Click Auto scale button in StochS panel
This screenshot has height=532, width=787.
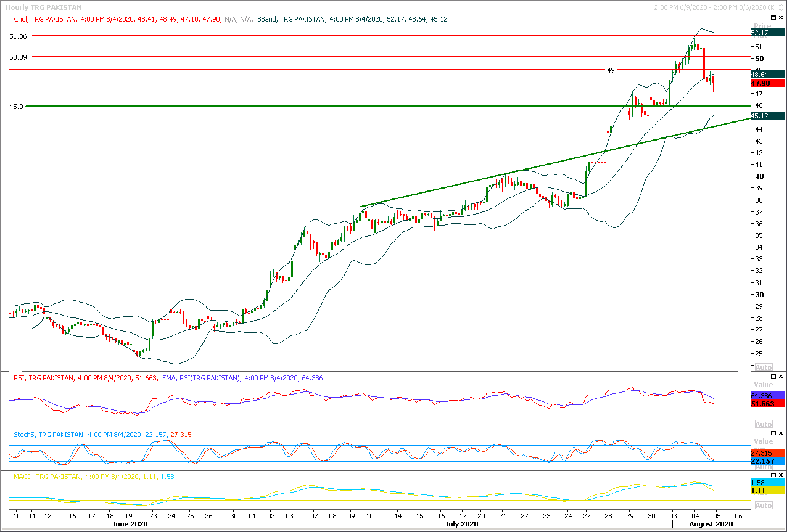(x=764, y=467)
